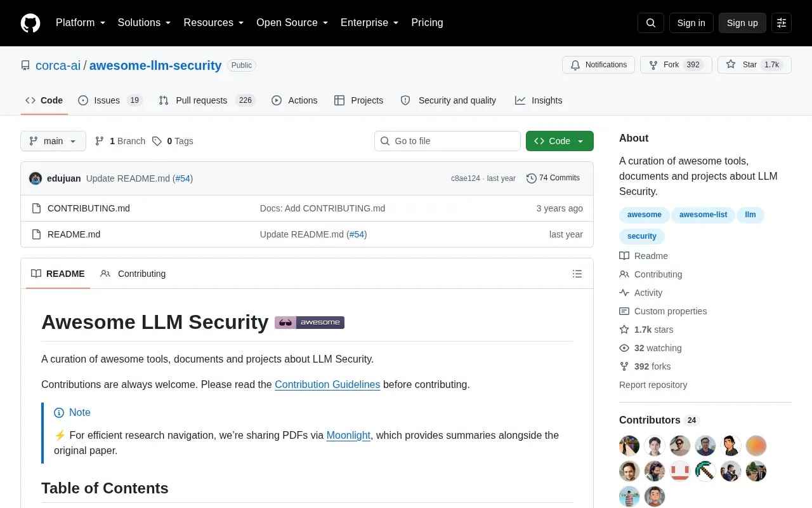Click the Sign in button

pos(691,23)
